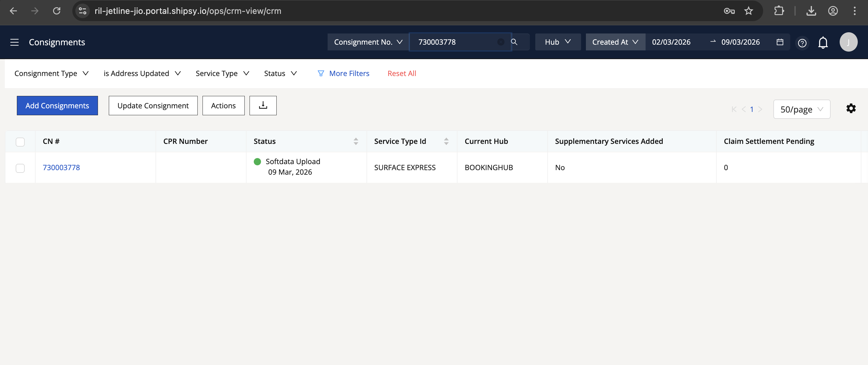
Task: Open the More Filters panel
Action: 343,73
